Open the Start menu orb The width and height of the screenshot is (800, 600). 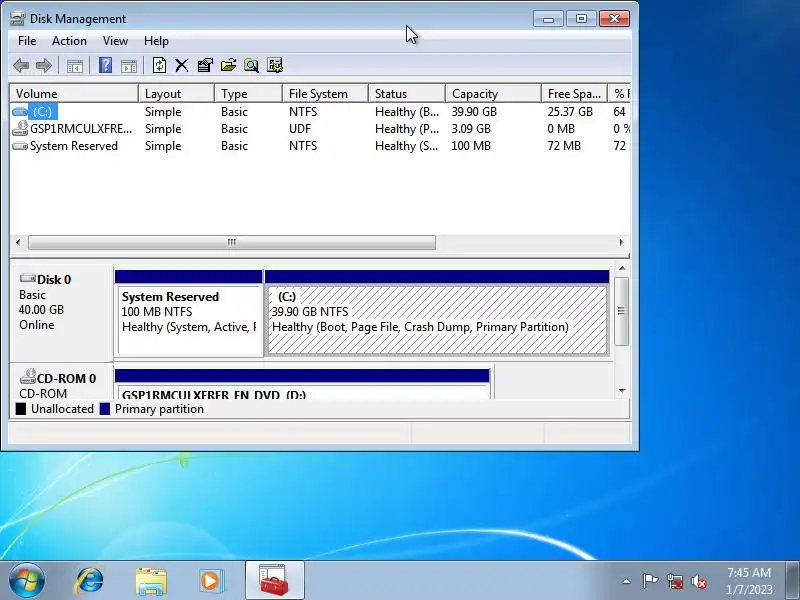click(x=27, y=581)
